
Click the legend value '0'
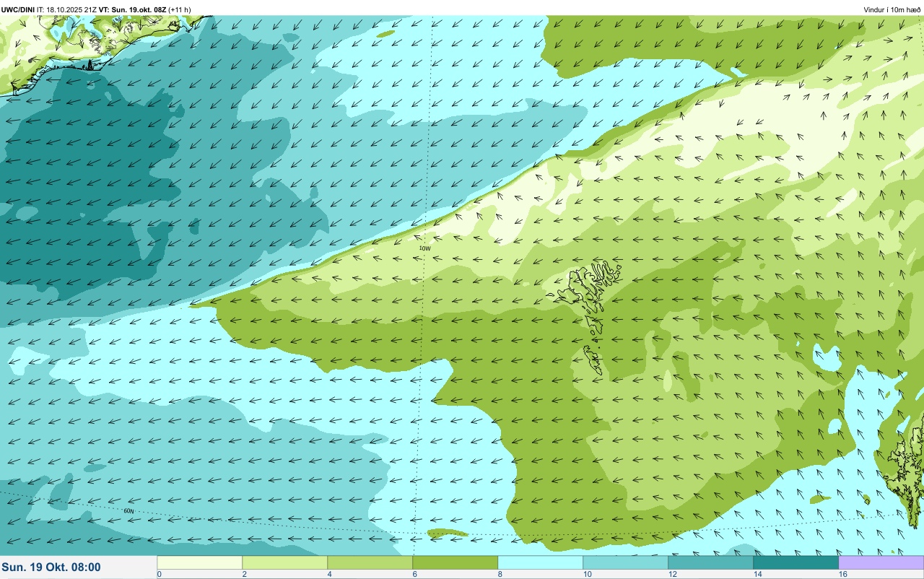[x=159, y=574]
